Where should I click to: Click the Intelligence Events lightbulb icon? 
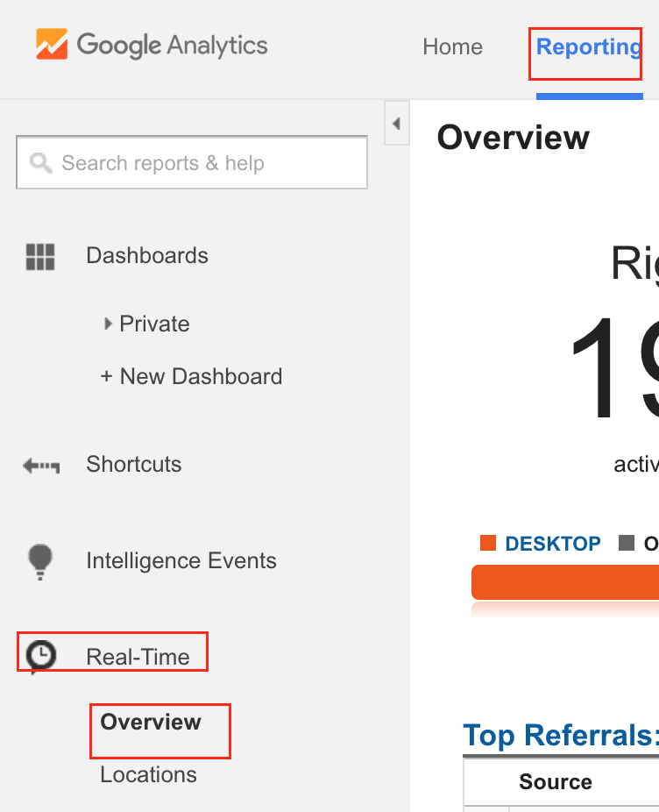point(39,562)
